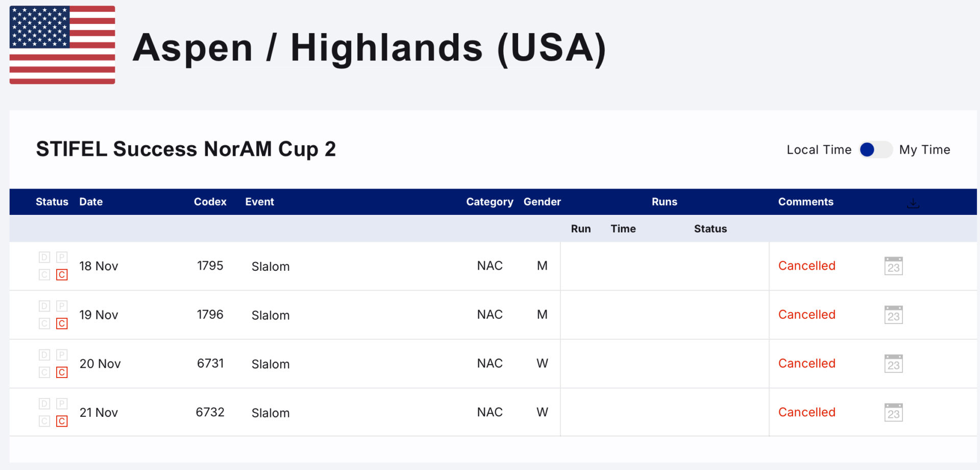Open calendar icon for 20 Nov race
The image size is (980, 470).
click(893, 363)
